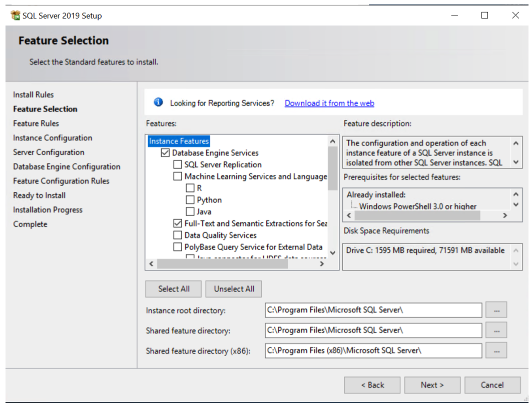Click the Features list scroll right arrow

[x=322, y=263]
